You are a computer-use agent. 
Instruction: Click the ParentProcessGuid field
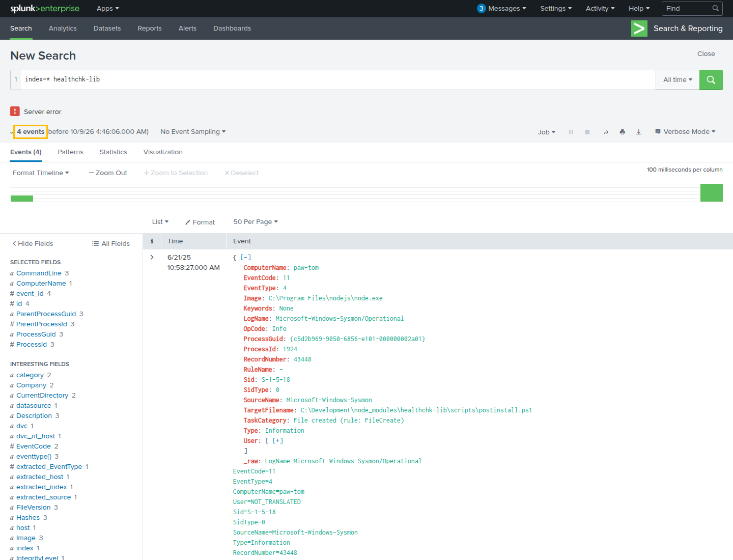click(x=46, y=314)
